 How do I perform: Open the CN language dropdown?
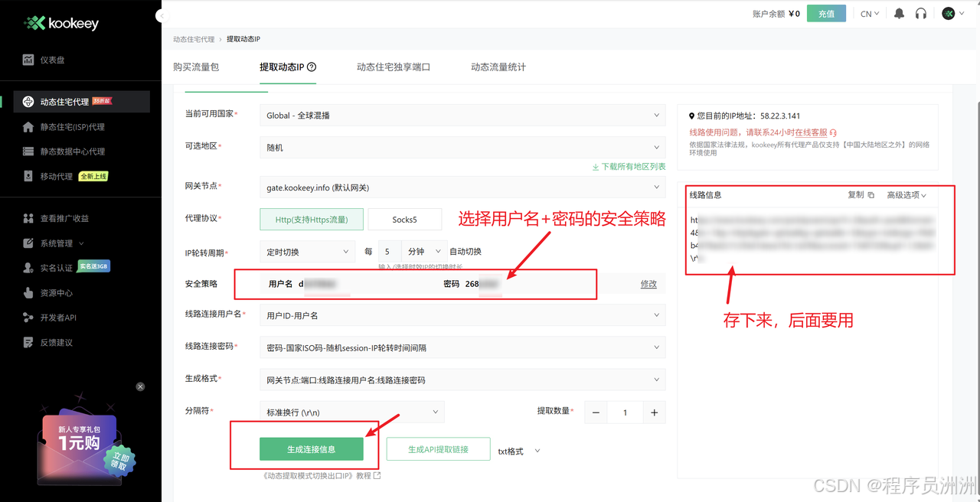point(870,14)
